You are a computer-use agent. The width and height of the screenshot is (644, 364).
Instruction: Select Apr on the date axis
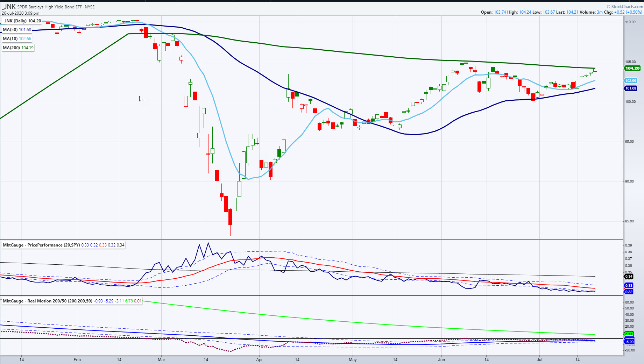(259, 359)
